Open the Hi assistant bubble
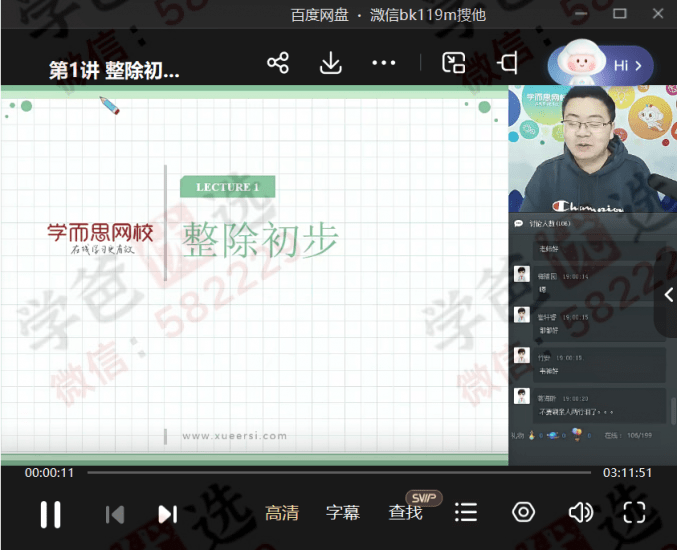 pos(601,65)
